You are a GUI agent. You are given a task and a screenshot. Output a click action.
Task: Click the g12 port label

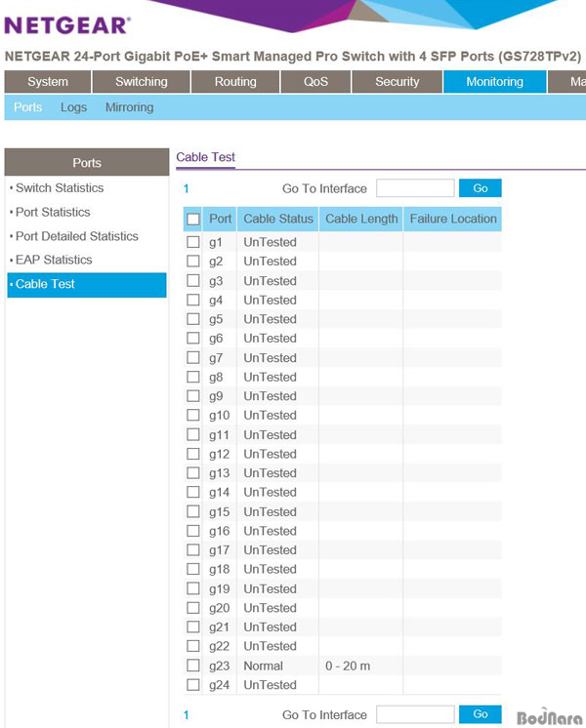[x=219, y=455]
